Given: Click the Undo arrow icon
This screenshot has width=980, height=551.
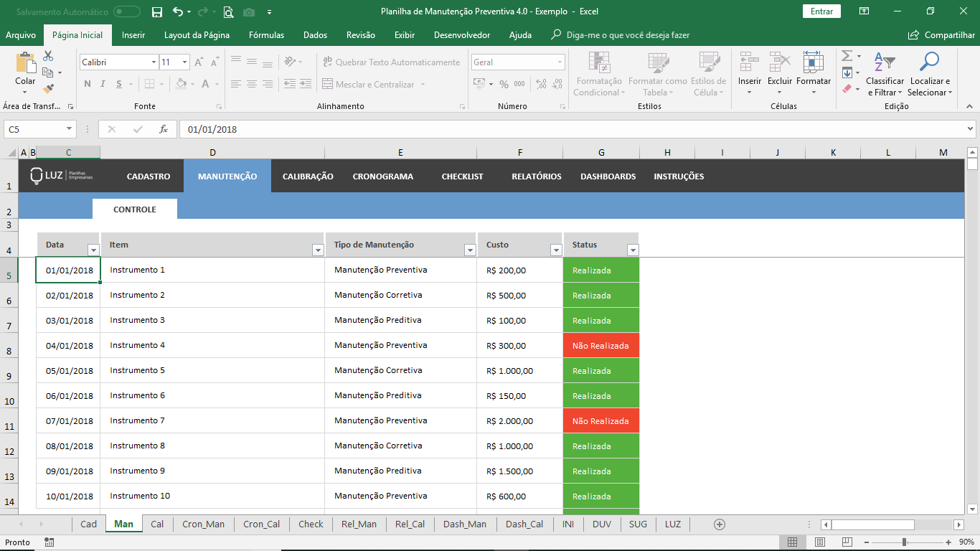Looking at the screenshot, I should pyautogui.click(x=178, y=11).
